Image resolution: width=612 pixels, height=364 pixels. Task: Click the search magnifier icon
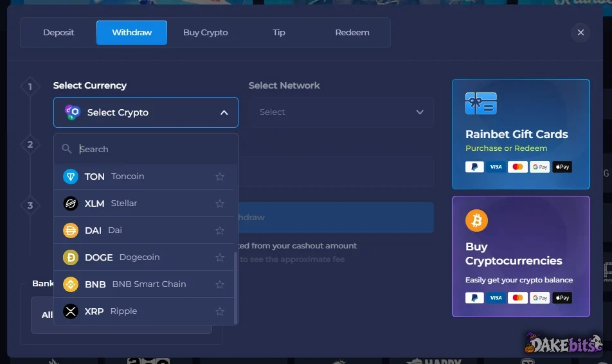67,149
